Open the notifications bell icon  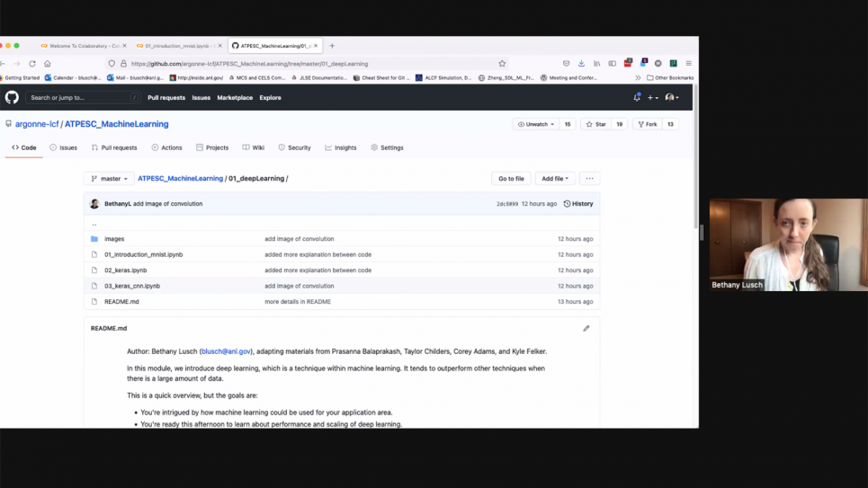pyautogui.click(x=637, y=97)
